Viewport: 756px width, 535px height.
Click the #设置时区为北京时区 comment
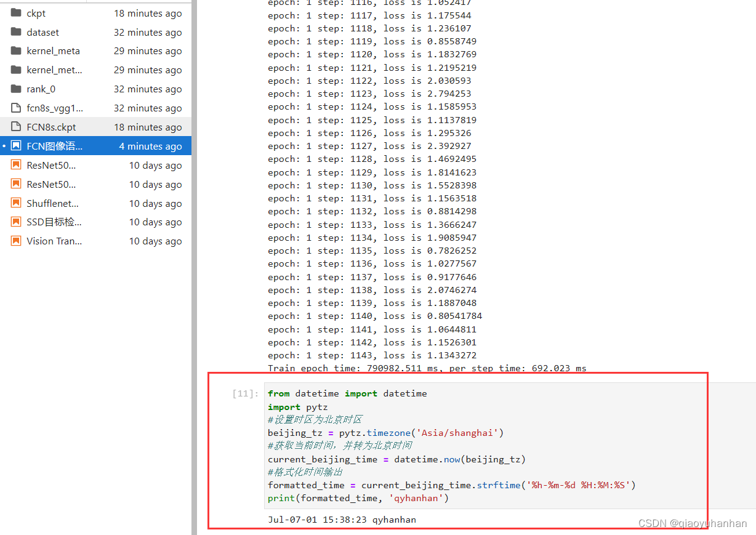[315, 420]
